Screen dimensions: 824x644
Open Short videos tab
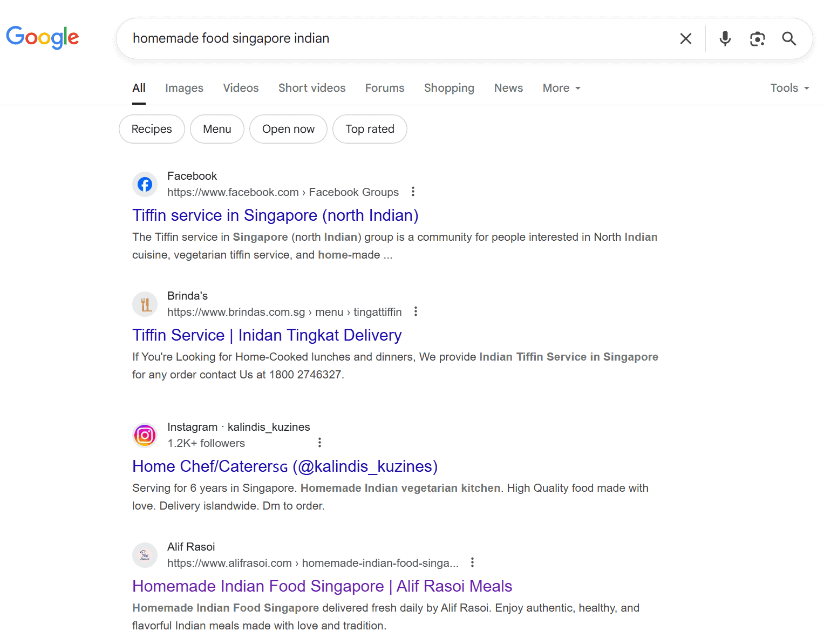coord(312,88)
